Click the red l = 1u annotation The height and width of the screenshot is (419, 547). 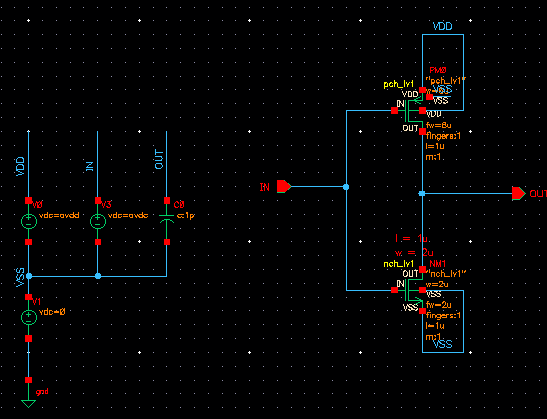pyautogui.click(x=411, y=238)
